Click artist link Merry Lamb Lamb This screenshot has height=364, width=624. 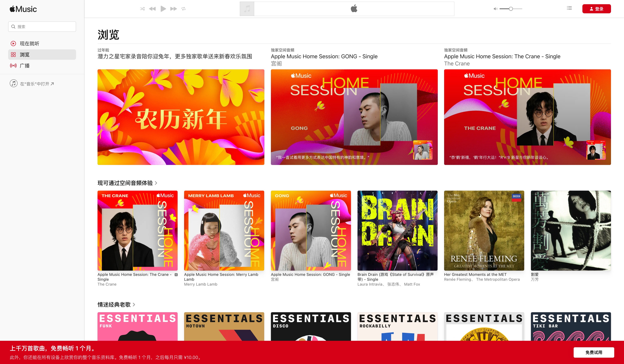coord(201,284)
